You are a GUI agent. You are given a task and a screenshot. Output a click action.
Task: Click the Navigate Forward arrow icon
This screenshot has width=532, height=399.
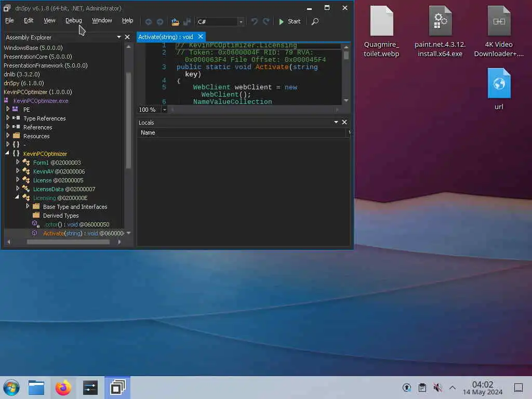pos(160,22)
